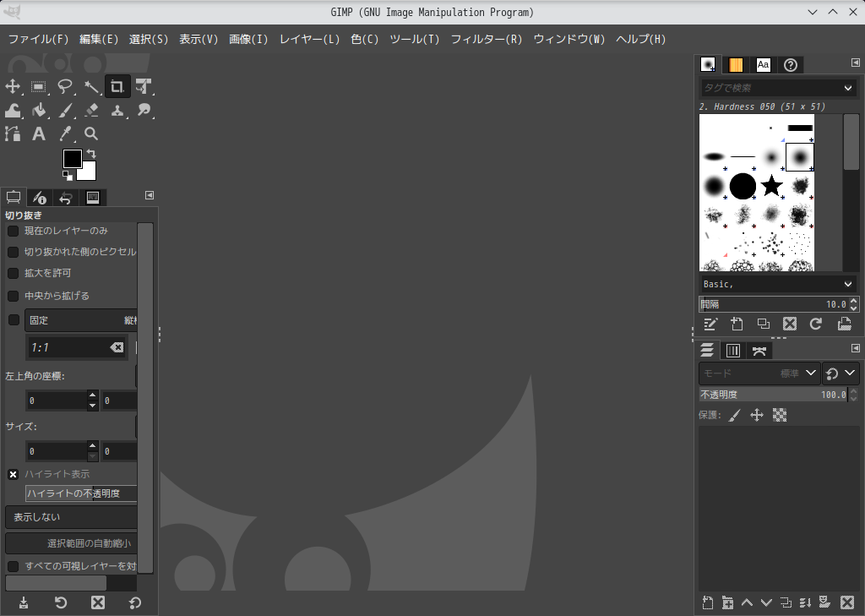Swap foreground and background colors
The image size is (865, 616).
(91, 154)
